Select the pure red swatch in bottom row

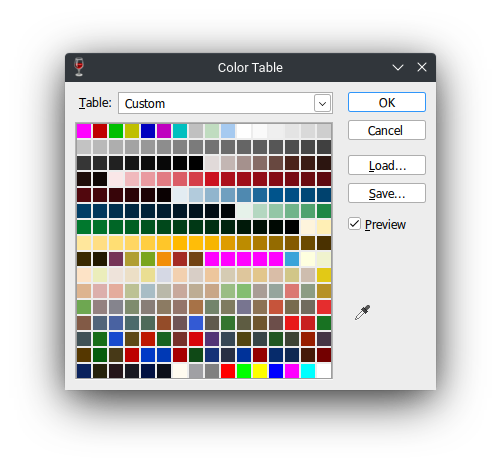228,371
